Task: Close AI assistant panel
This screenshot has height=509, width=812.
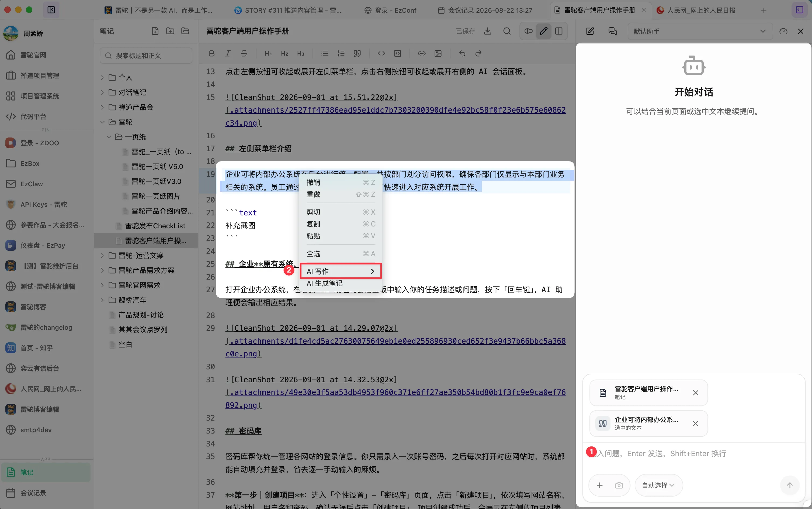Action: point(801,31)
